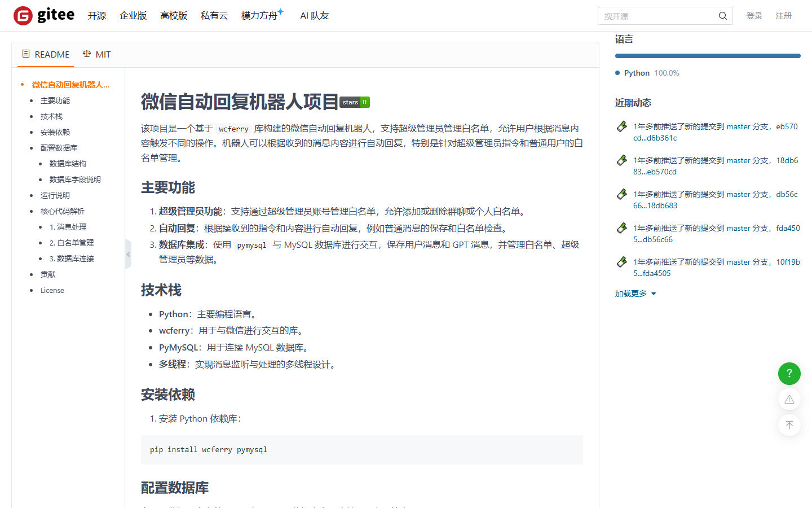Click the 登录 link
The height and width of the screenshot is (508, 812).
754,16
